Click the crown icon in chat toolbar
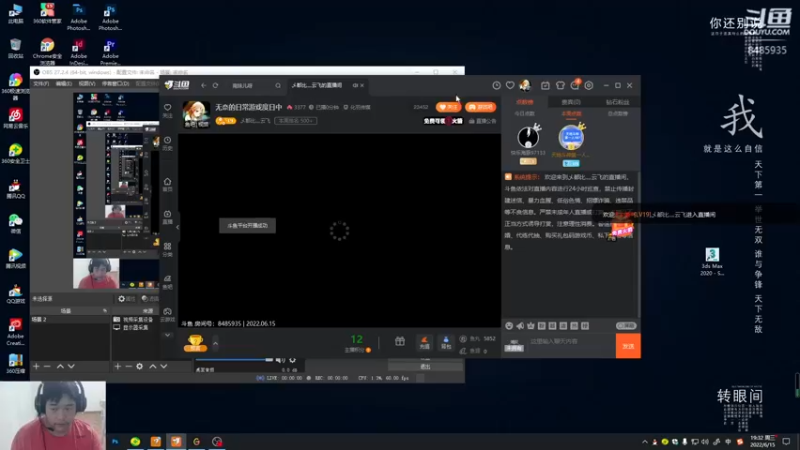Viewport: 800px width, 450px height. tap(531, 326)
